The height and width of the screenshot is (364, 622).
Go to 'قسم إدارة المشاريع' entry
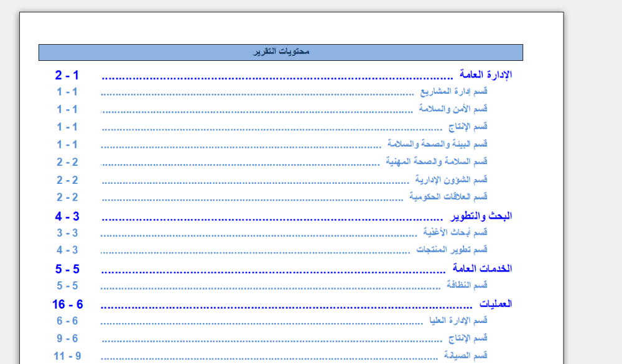454,91
